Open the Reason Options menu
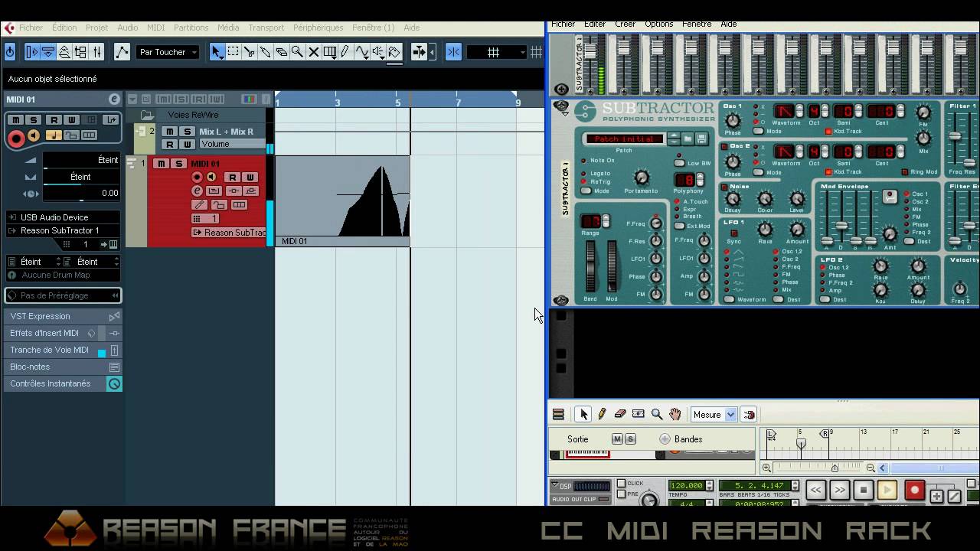Image resolution: width=980 pixels, height=551 pixels. [658, 24]
